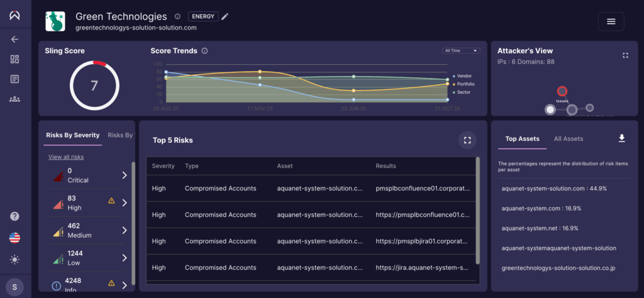This screenshot has height=298, width=644.
Task: Open the All Time period dropdown
Action: pos(461,50)
